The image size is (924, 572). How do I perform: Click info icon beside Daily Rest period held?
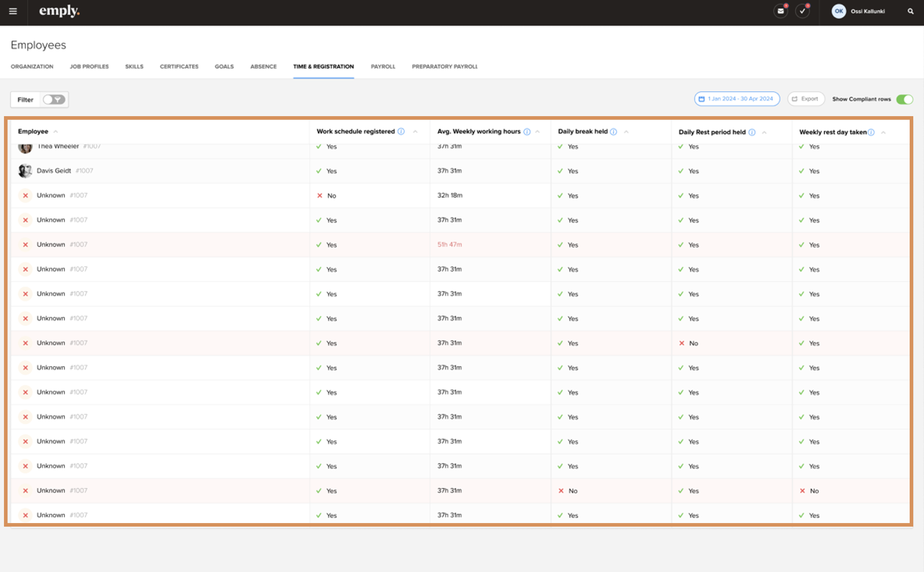coord(752,132)
